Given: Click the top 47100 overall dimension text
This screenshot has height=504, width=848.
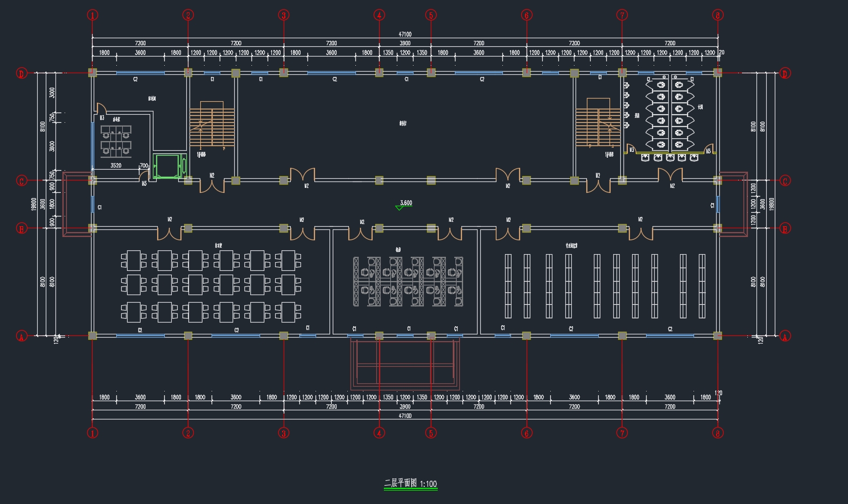Looking at the screenshot, I should pyautogui.click(x=404, y=34).
